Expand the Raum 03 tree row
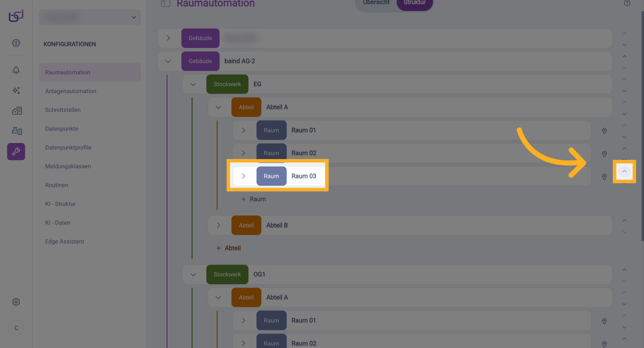The height and width of the screenshot is (348, 644). coord(244,176)
